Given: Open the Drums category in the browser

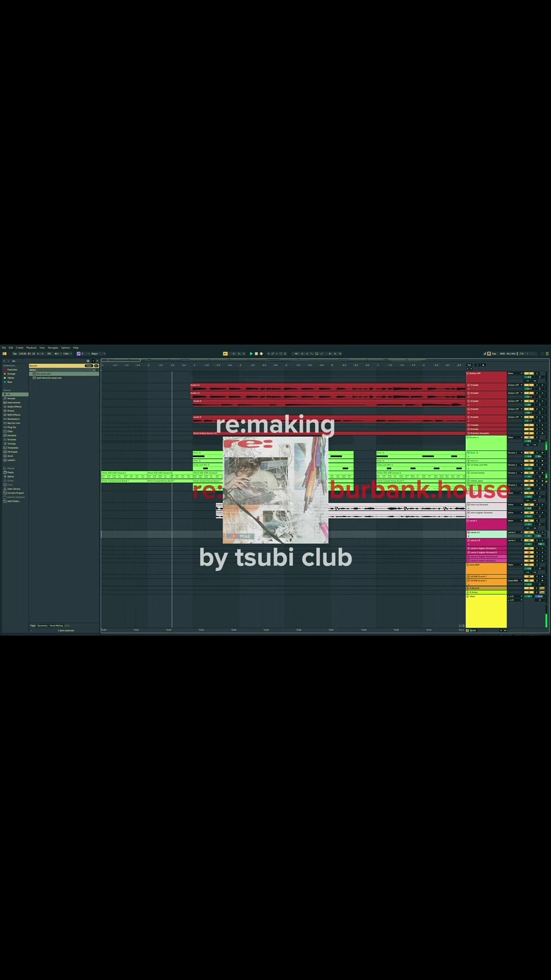Looking at the screenshot, I should point(11,411).
